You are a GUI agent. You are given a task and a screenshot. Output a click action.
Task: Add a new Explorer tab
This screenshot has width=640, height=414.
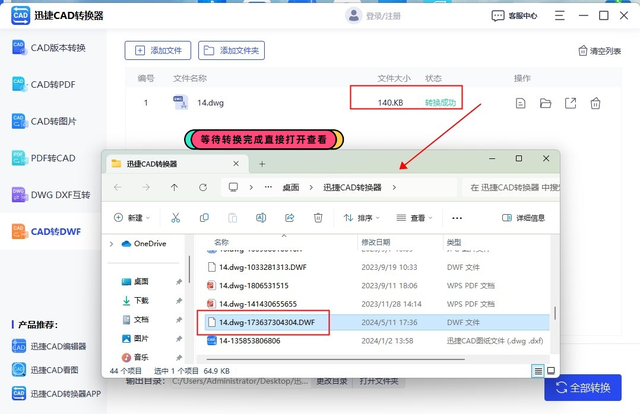tap(262, 164)
